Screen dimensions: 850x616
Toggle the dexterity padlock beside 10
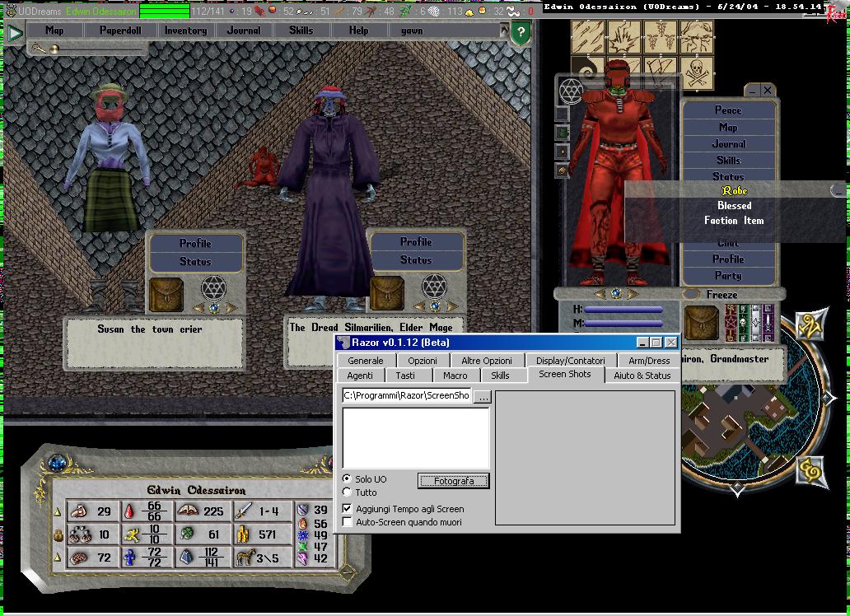click(58, 536)
